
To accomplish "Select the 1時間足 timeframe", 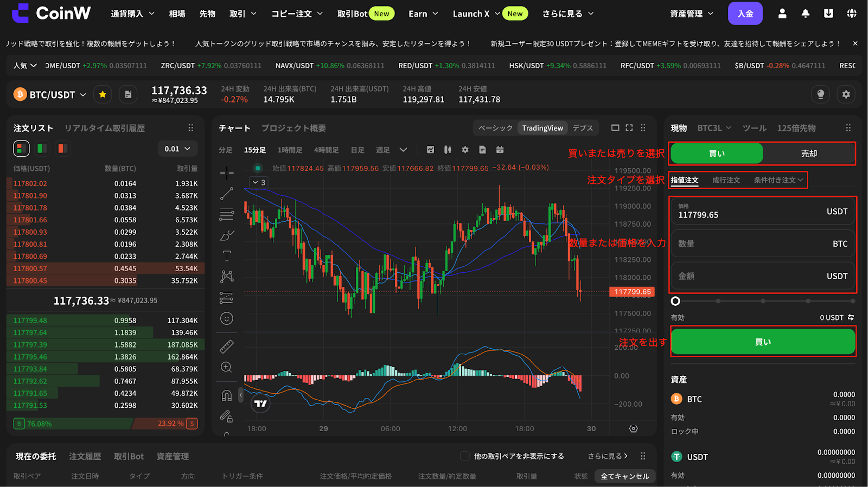I will (290, 150).
